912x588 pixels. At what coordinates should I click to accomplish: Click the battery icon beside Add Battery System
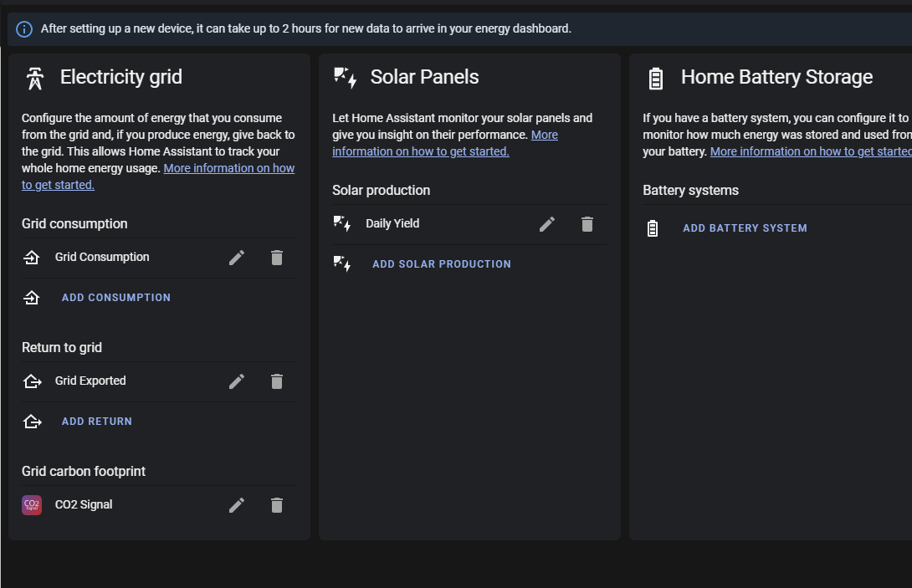(x=653, y=228)
